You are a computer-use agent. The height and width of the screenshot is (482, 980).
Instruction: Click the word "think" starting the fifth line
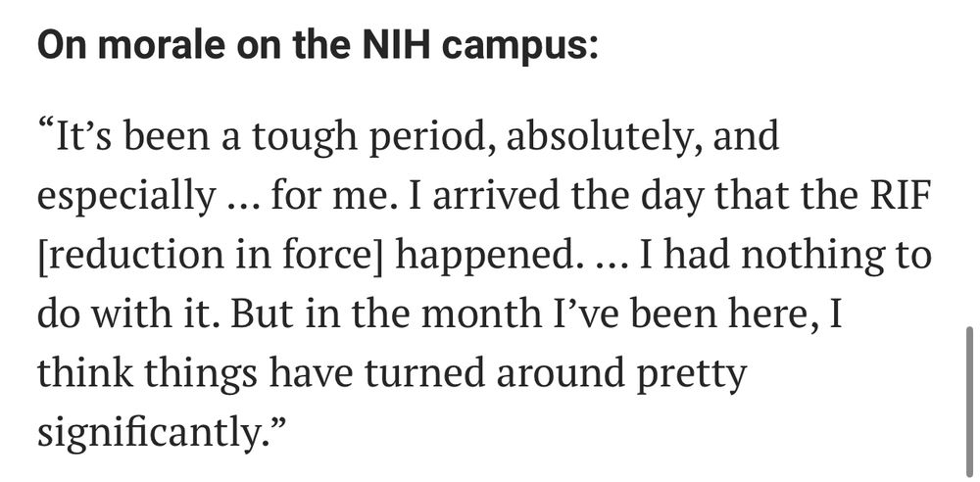87,373
